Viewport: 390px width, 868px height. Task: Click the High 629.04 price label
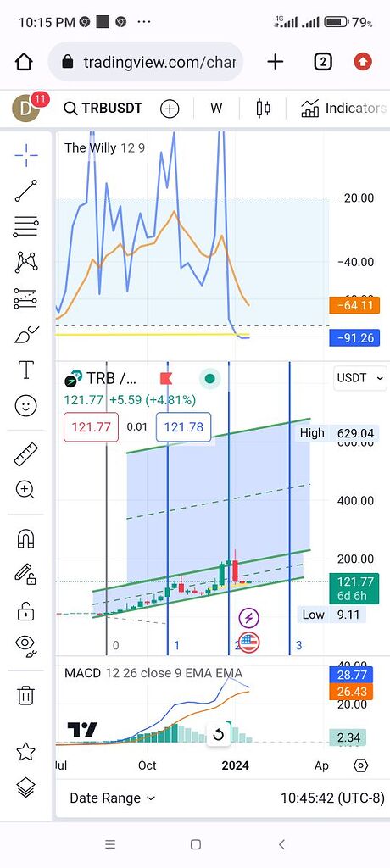(x=337, y=433)
